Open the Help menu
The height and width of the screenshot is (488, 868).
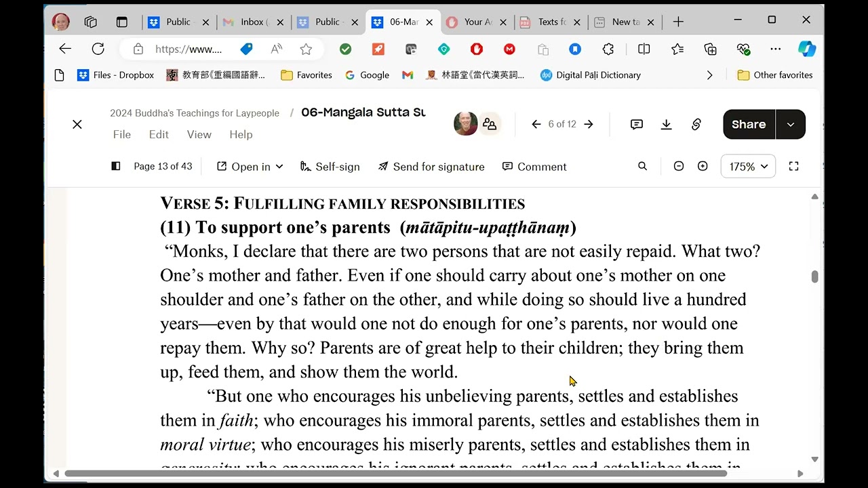click(241, 134)
